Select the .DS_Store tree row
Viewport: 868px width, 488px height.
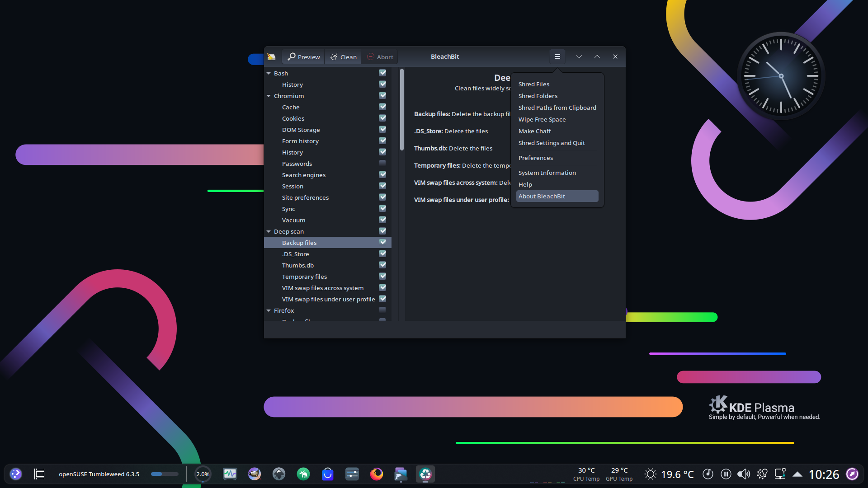point(328,254)
